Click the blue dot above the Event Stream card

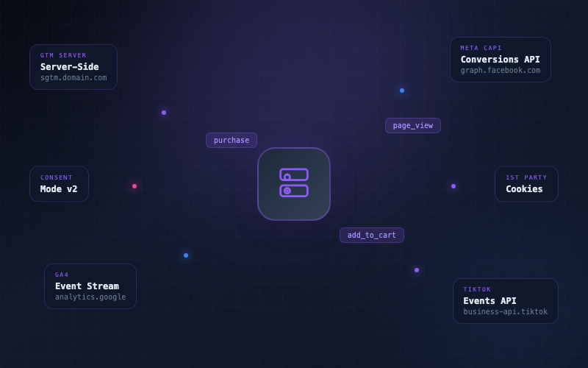[x=186, y=255]
